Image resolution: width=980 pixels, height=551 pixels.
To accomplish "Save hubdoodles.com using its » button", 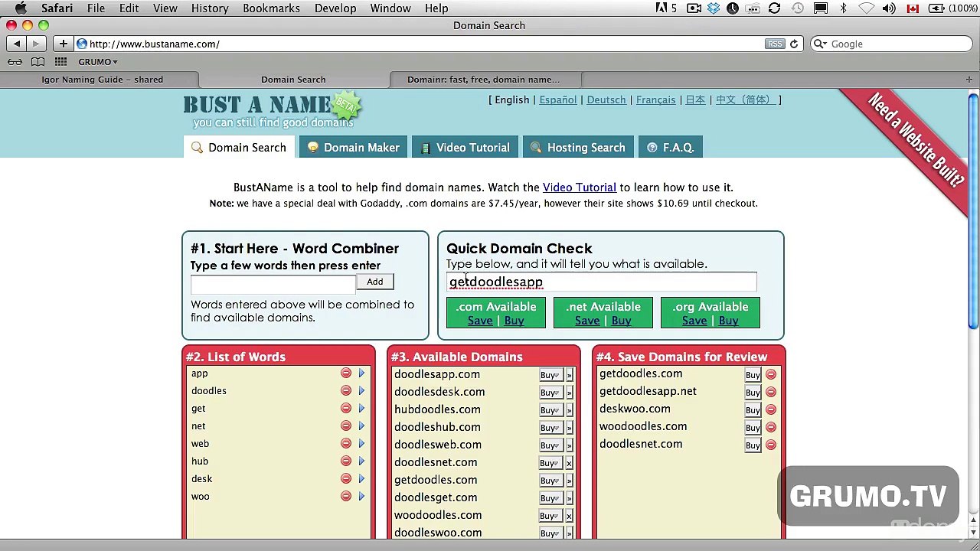I will click(569, 410).
